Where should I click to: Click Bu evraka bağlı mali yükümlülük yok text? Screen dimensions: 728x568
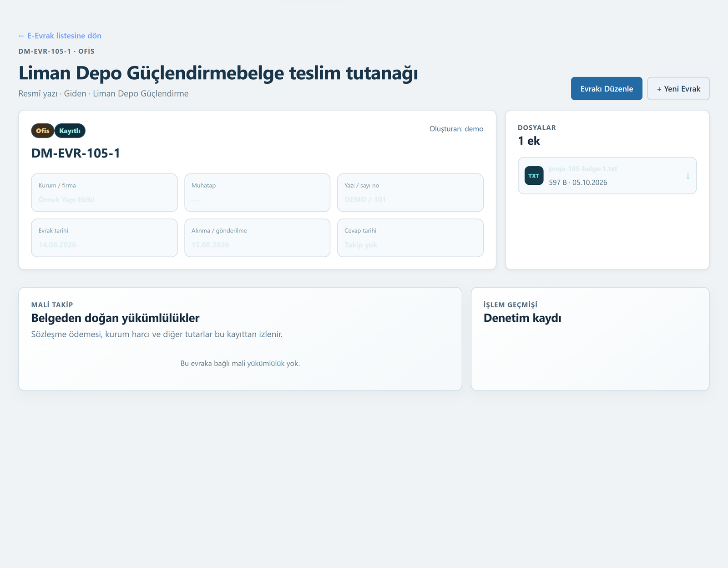(x=240, y=363)
